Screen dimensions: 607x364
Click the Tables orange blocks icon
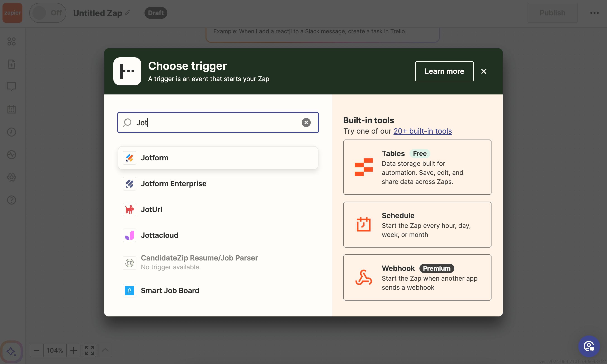(x=364, y=167)
